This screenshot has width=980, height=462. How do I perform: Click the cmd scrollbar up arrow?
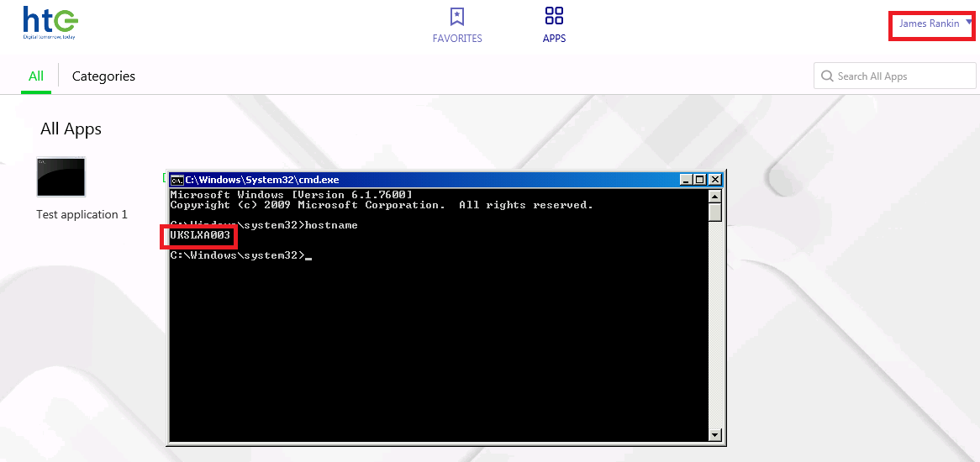715,196
